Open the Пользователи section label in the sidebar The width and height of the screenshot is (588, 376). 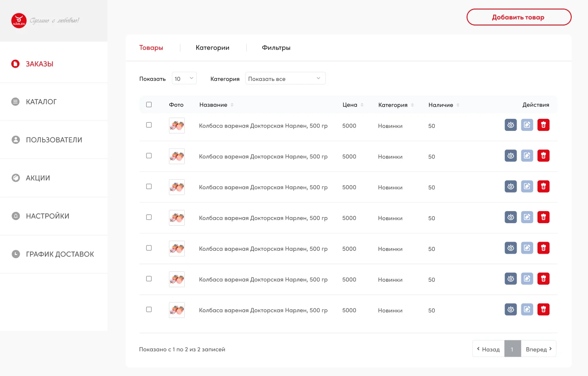[54, 140]
